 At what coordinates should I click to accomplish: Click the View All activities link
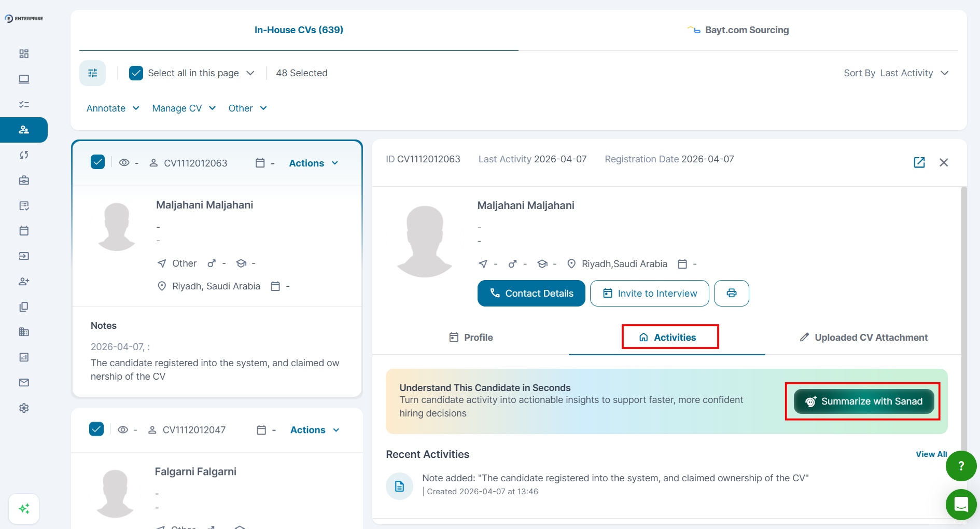click(931, 454)
